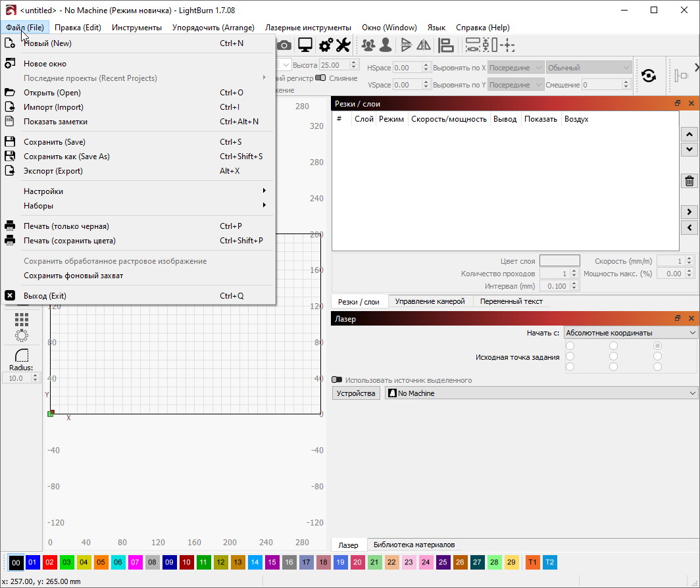
Task: Select top-left job origin radio button
Action: click(x=570, y=345)
